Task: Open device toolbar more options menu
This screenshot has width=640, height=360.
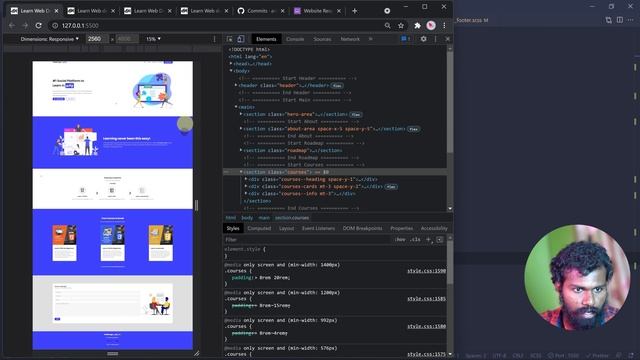Action: [214, 39]
